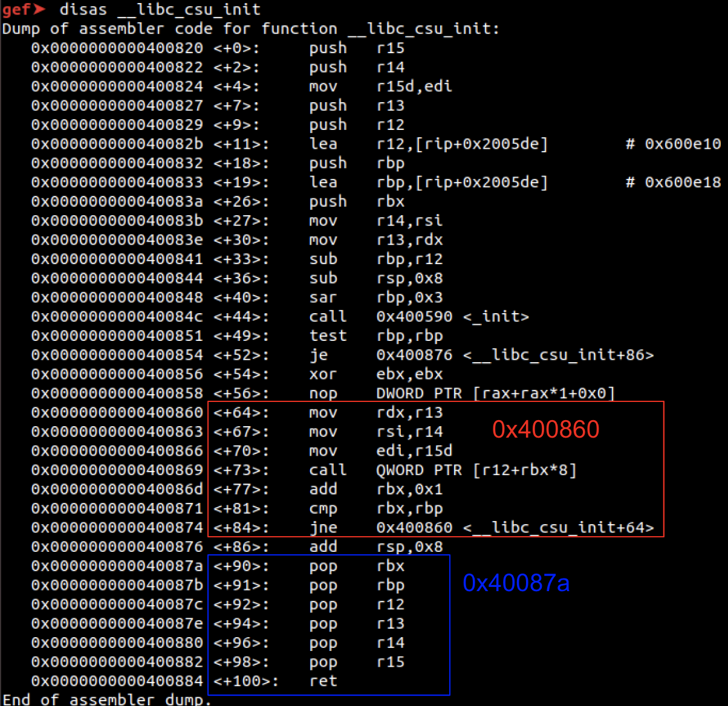Viewport: 728px width, 706px height.
Task: Click the red 0x400860 annotation label
Action: [x=545, y=429]
